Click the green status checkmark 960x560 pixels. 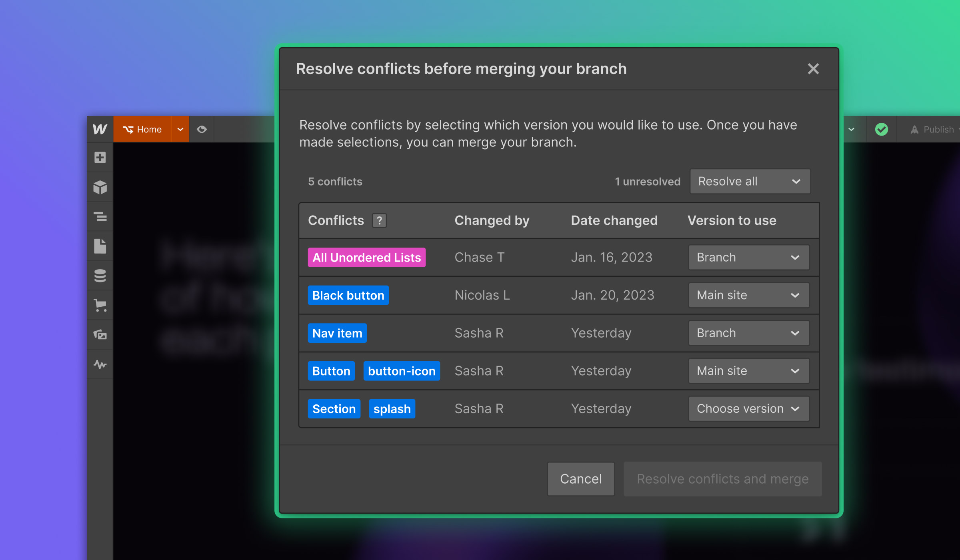tap(881, 129)
